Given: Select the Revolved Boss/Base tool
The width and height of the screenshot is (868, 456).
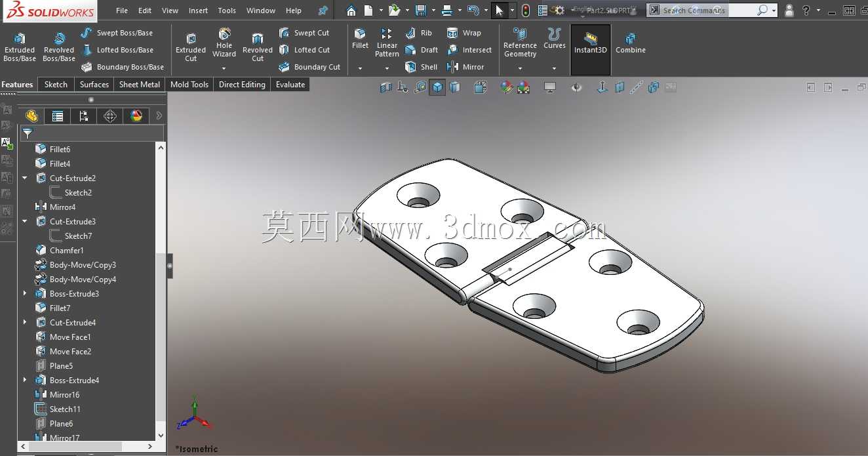Looking at the screenshot, I should pos(59,47).
